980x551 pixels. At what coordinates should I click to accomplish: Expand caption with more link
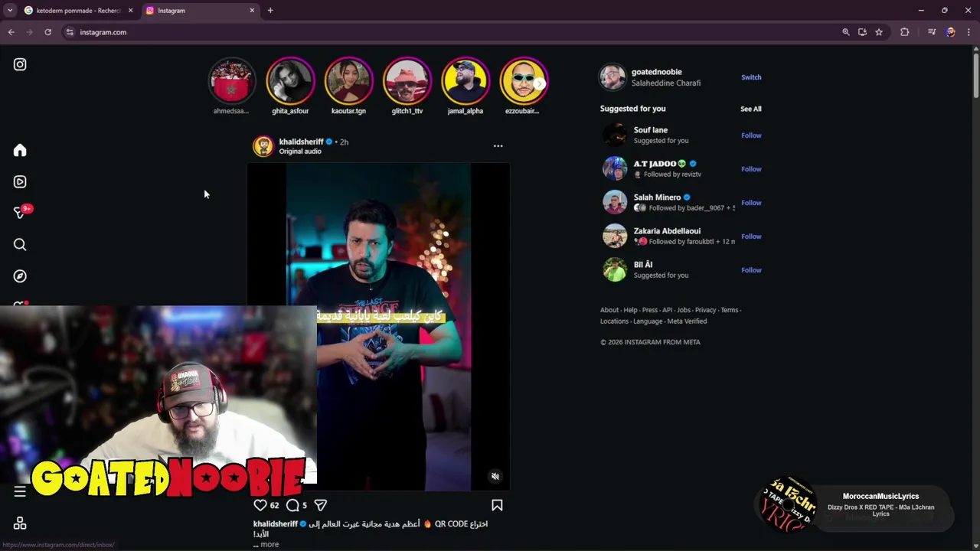coord(269,545)
